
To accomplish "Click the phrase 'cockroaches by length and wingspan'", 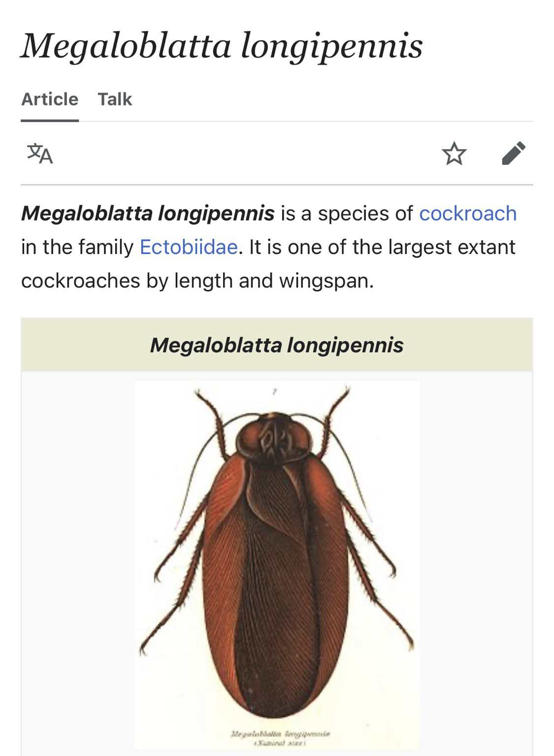I will point(197,281).
